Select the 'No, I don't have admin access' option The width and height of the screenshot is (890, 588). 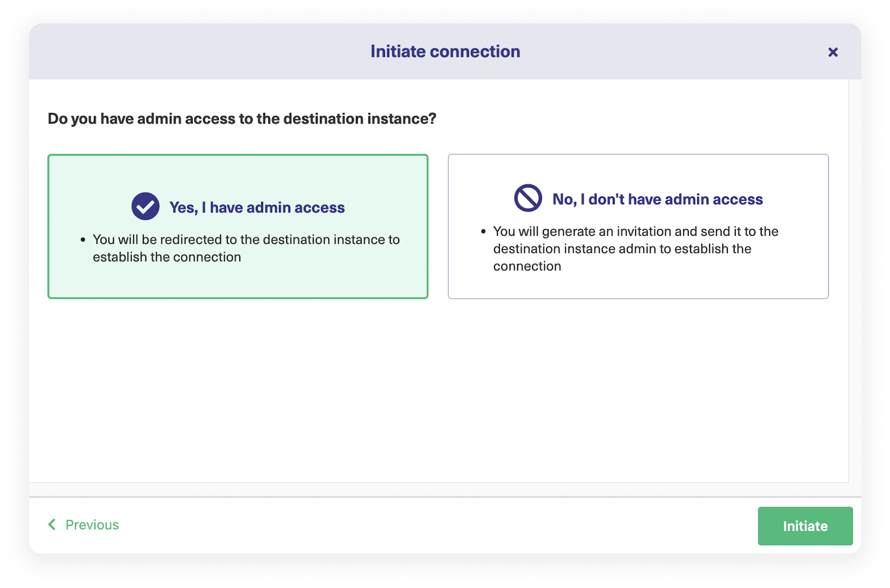638,226
